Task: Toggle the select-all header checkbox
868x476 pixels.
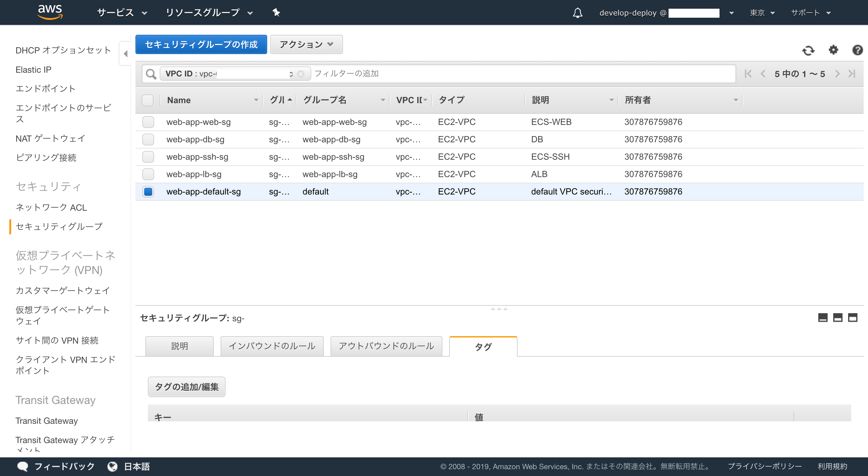Action: pyautogui.click(x=148, y=100)
